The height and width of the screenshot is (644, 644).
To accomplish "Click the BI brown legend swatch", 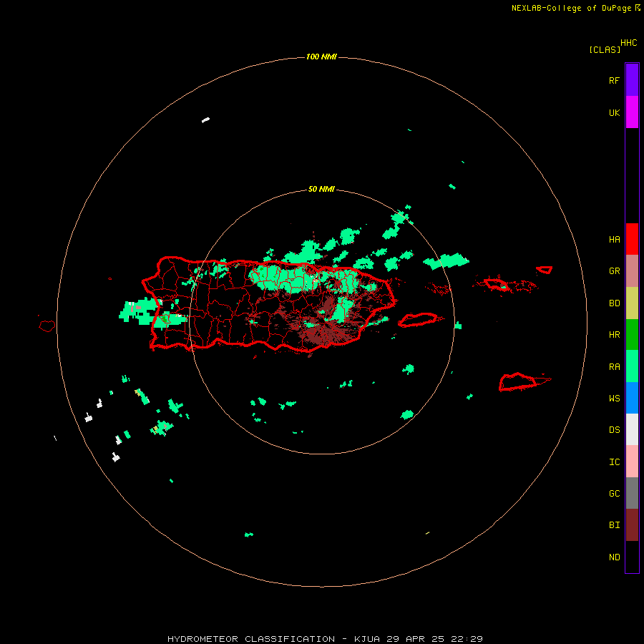I will click(632, 525).
